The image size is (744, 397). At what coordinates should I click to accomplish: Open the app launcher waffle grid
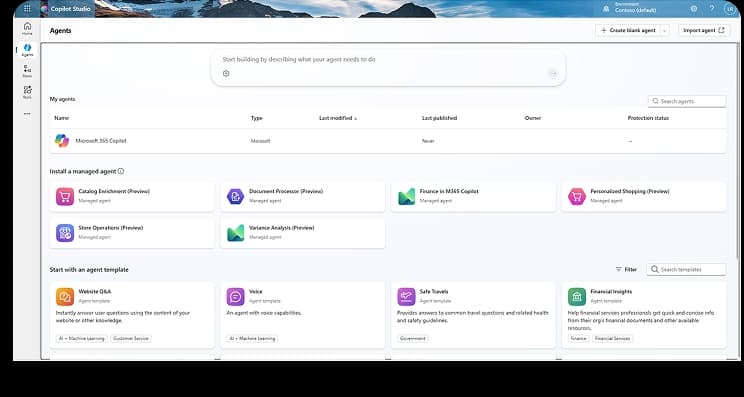pyautogui.click(x=27, y=9)
